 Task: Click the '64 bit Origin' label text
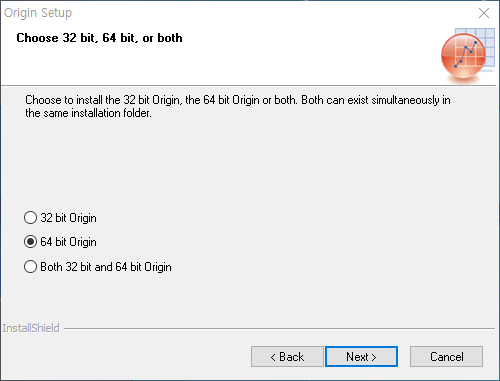(x=68, y=242)
